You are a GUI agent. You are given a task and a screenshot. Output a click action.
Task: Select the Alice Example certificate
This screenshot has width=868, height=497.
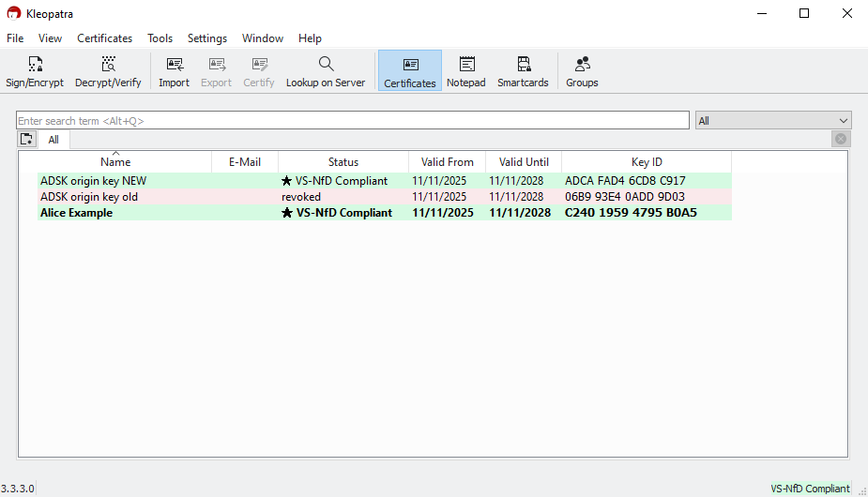[x=385, y=213]
